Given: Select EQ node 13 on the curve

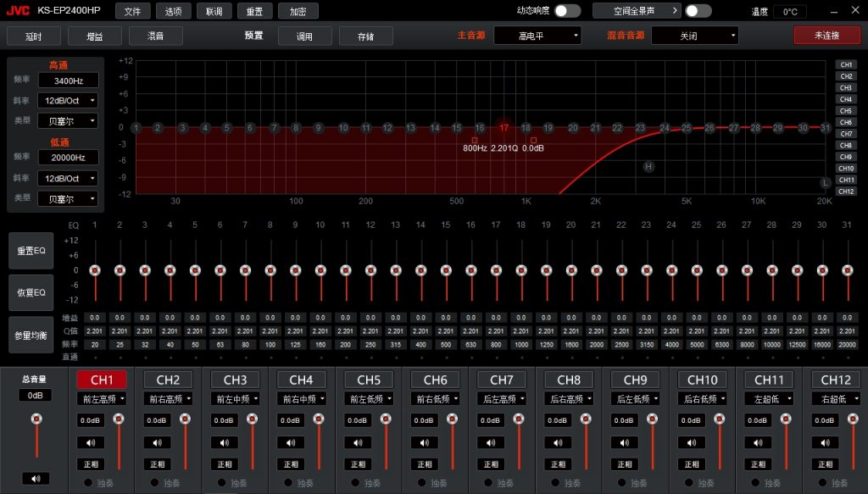Looking at the screenshot, I should pos(411,128).
